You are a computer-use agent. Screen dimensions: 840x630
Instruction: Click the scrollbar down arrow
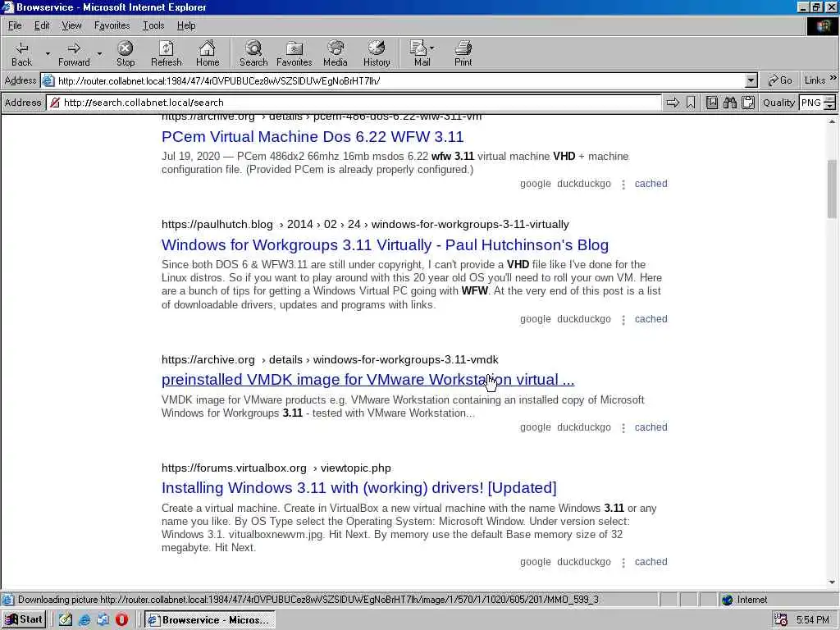tap(832, 582)
